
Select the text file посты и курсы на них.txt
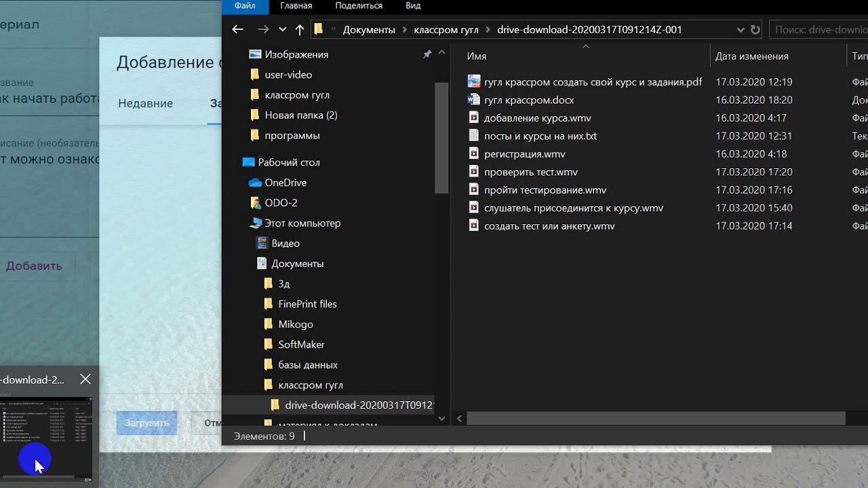point(540,136)
